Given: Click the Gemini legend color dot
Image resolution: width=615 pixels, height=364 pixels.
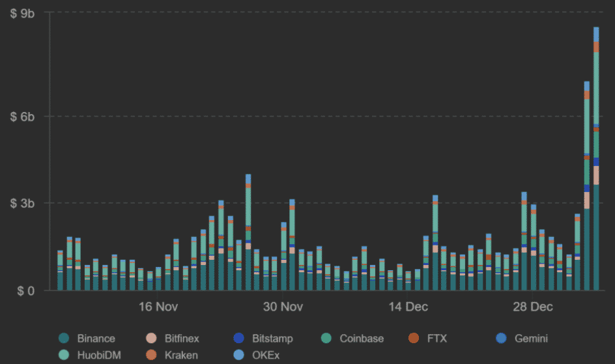Looking at the screenshot, I should (x=501, y=338).
